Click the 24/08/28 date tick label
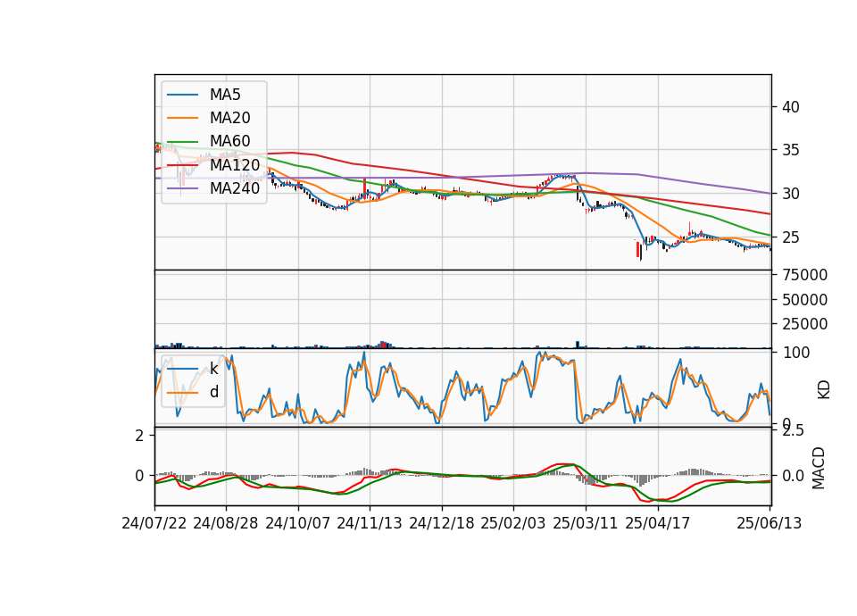The width and height of the screenshot is (857, 616). 226,523
